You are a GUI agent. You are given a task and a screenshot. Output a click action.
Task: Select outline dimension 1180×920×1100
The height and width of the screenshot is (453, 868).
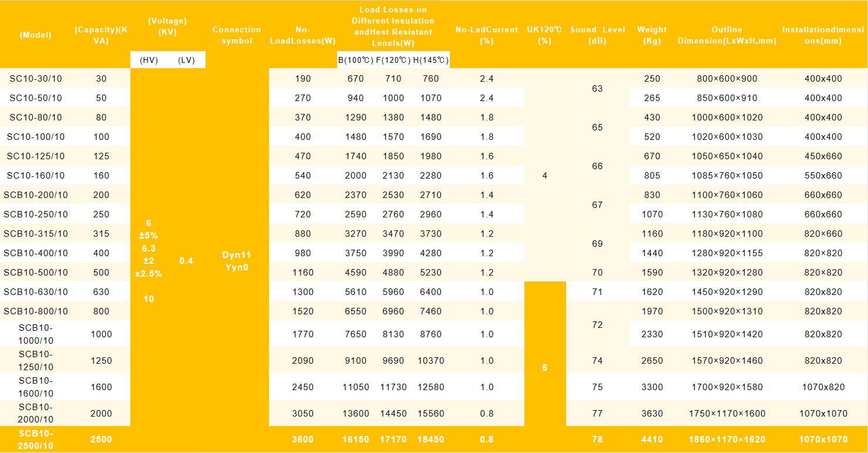point(727,234)
